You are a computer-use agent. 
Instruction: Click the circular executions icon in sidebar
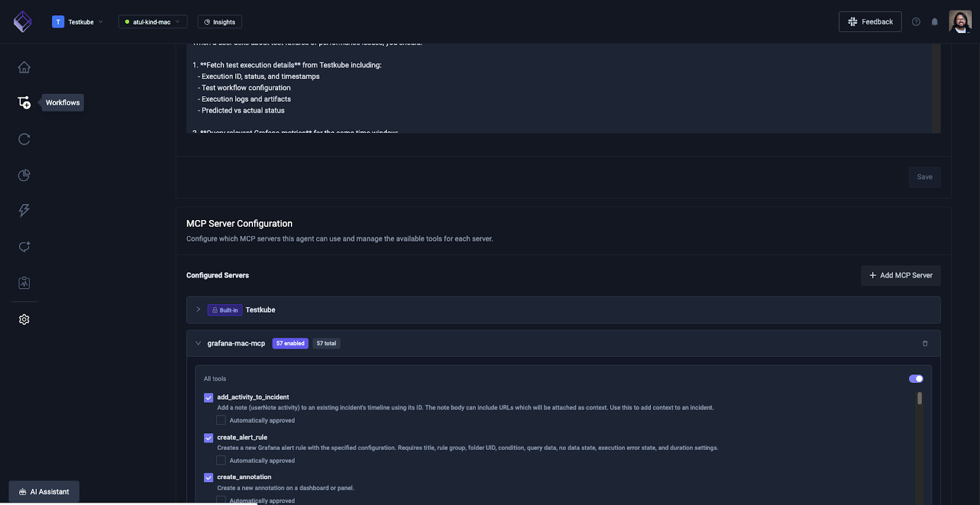(x=24, y=139)
